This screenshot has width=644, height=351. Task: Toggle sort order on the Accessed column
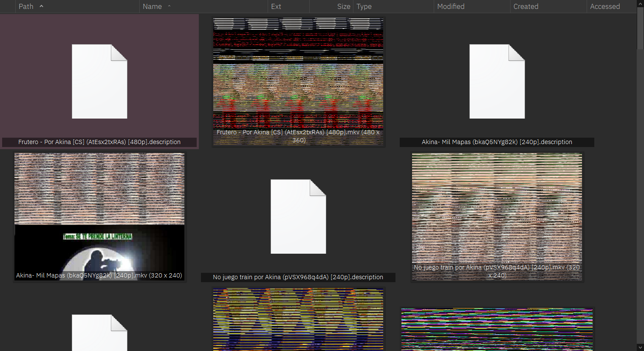click(x=605, y=6)
